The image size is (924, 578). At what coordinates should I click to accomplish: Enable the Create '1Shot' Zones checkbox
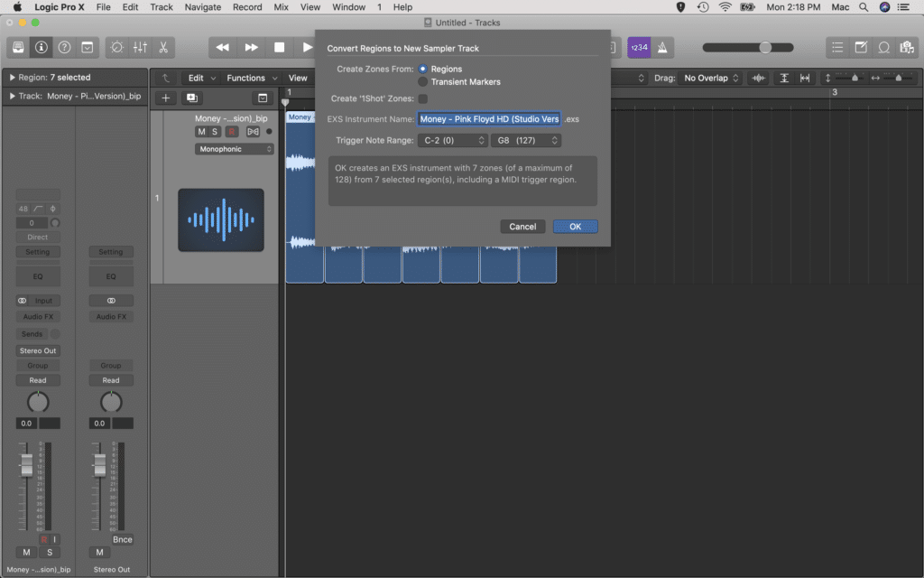pyautogui.click(x=422, y=98)
